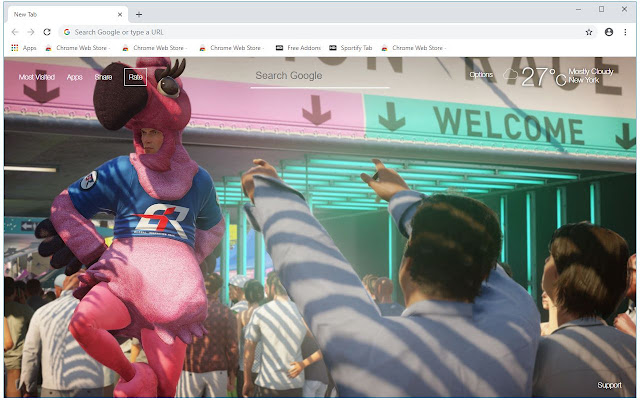
Task: Open the Support link
Action: click(x=609, y=385)
